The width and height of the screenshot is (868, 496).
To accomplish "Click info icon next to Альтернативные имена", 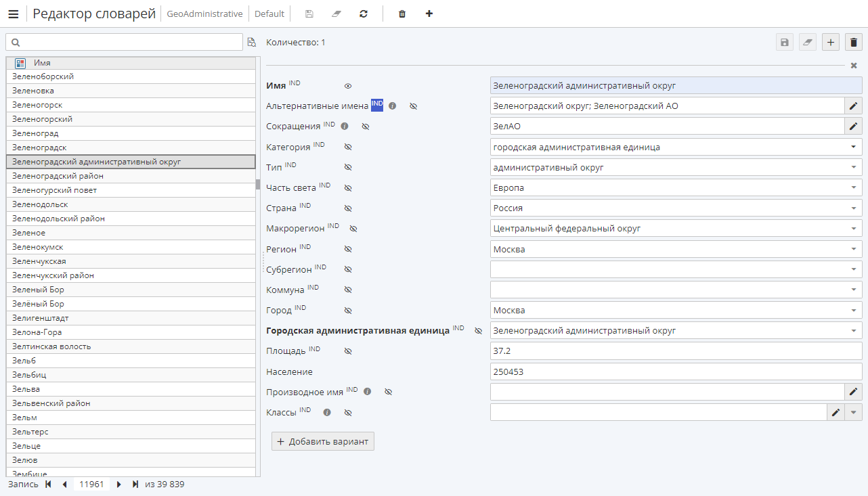I will point(392,106).
